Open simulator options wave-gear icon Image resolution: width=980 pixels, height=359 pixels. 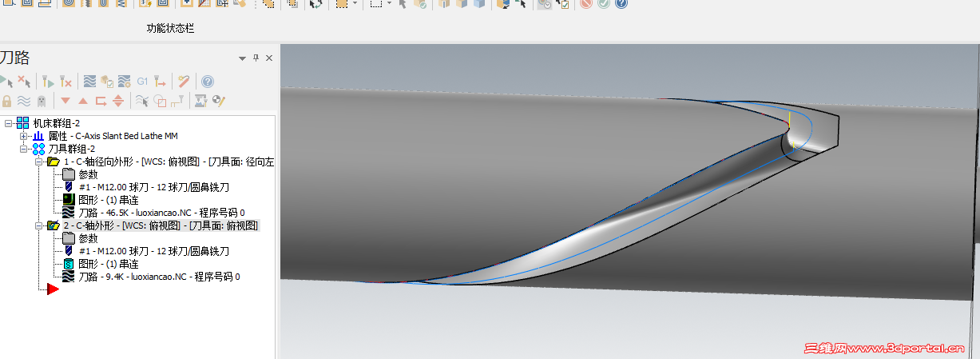125,81
